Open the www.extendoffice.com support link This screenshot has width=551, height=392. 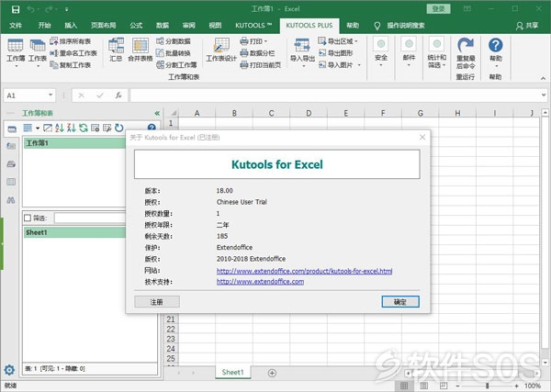click(260, 282)
